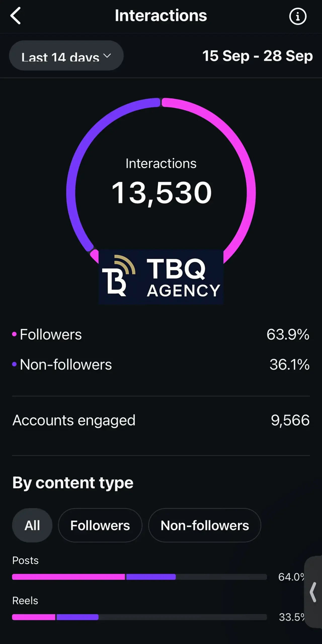Select the All filter chip
The width and height of the screenshot is (322, 644).
[32, 525]
